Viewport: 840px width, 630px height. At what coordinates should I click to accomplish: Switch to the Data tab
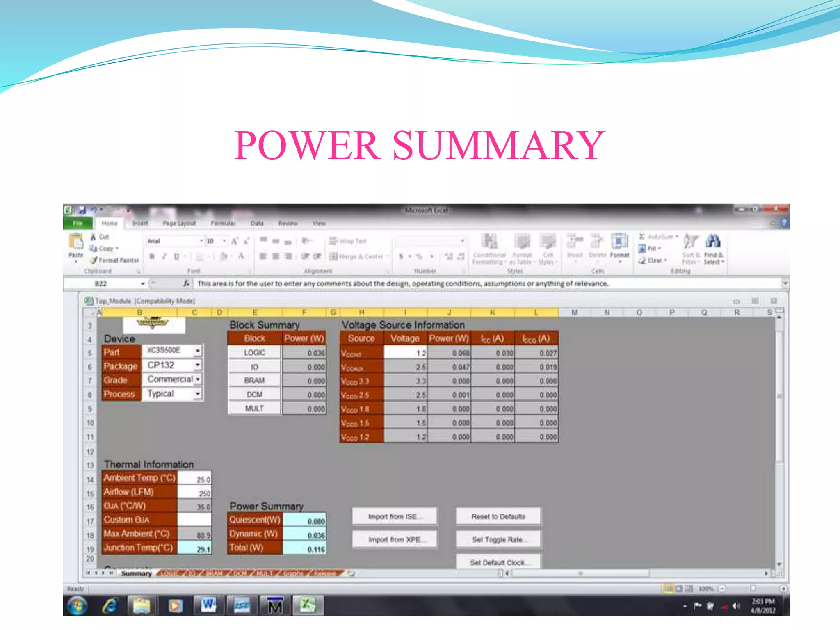257,223
